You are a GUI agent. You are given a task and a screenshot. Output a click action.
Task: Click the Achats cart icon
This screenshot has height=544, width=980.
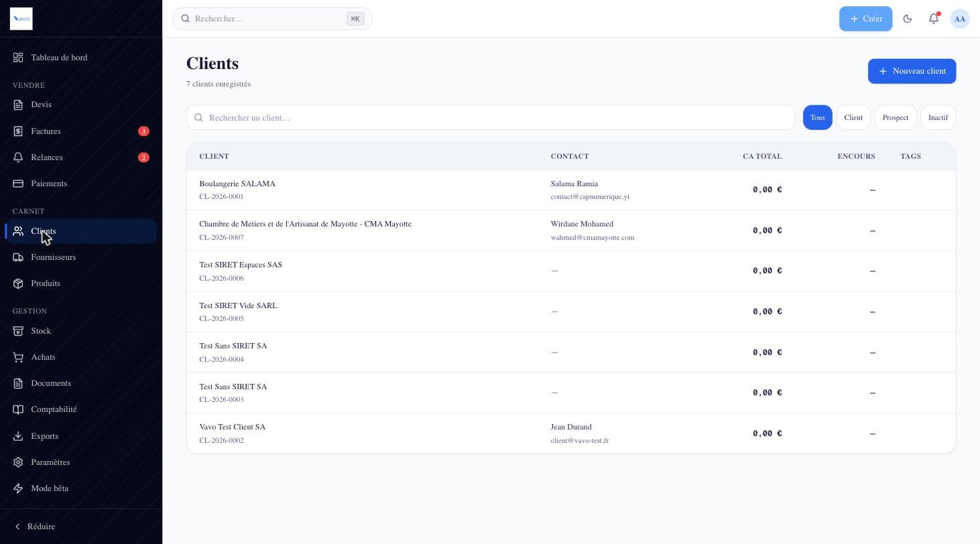tap(18, 357)
